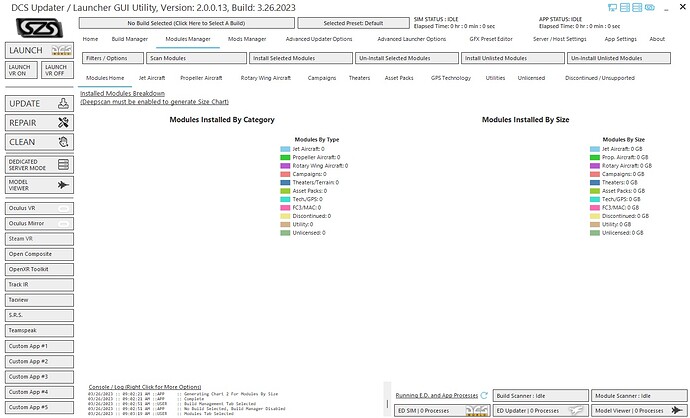Click the presentation screen icon in title bar
The image size is (690, 418).
click(x=612, y=7)
